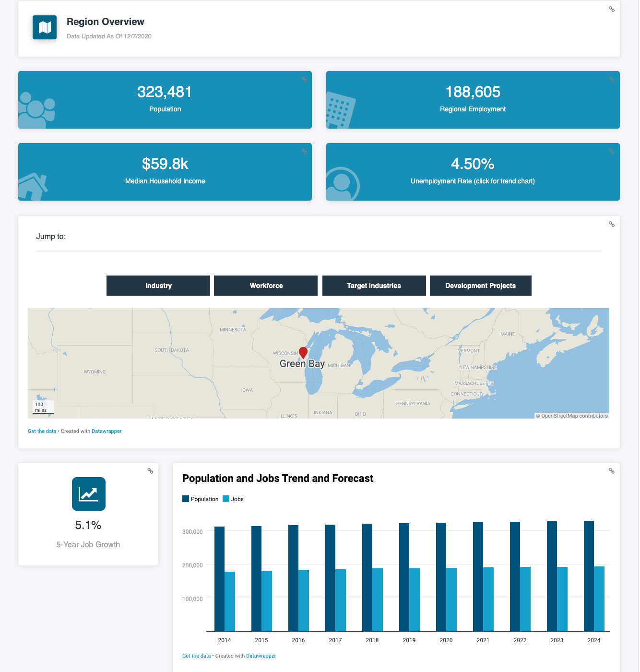
Task: Click link icon on Regional Employment card
Action: 612,79
